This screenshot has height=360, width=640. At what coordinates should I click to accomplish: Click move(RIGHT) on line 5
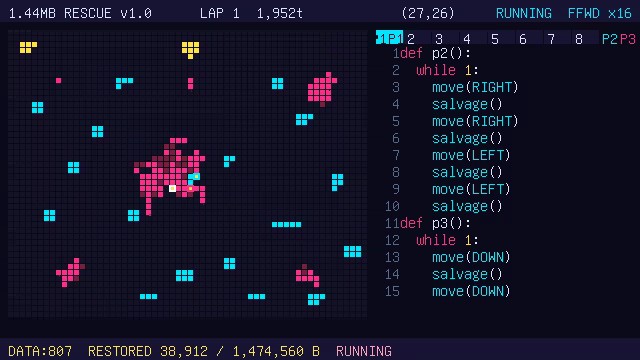point(475,121)
